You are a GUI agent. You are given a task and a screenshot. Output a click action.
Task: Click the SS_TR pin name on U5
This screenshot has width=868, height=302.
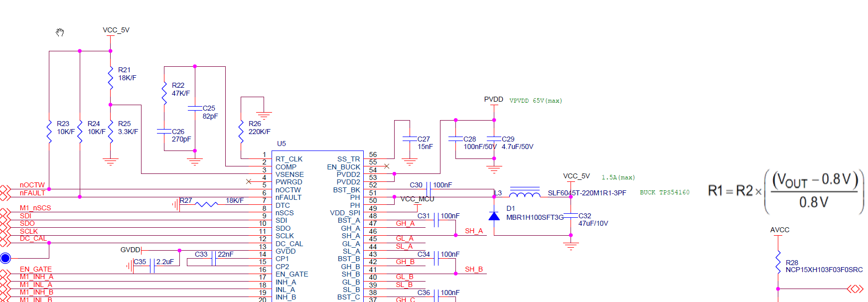click(x=348, y=159)
